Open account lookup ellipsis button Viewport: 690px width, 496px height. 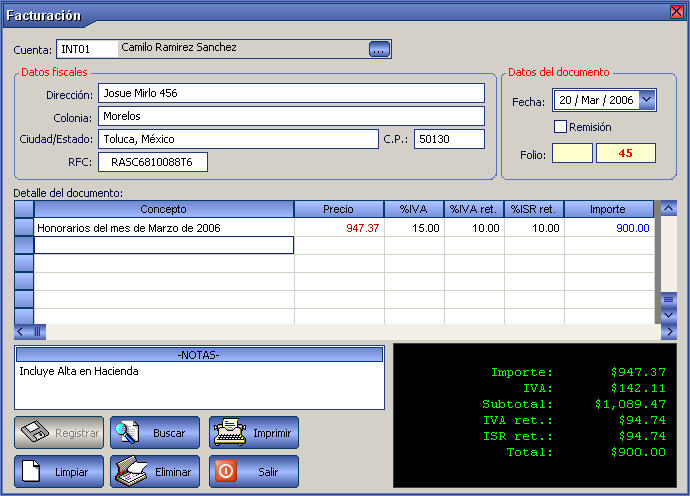379,49
